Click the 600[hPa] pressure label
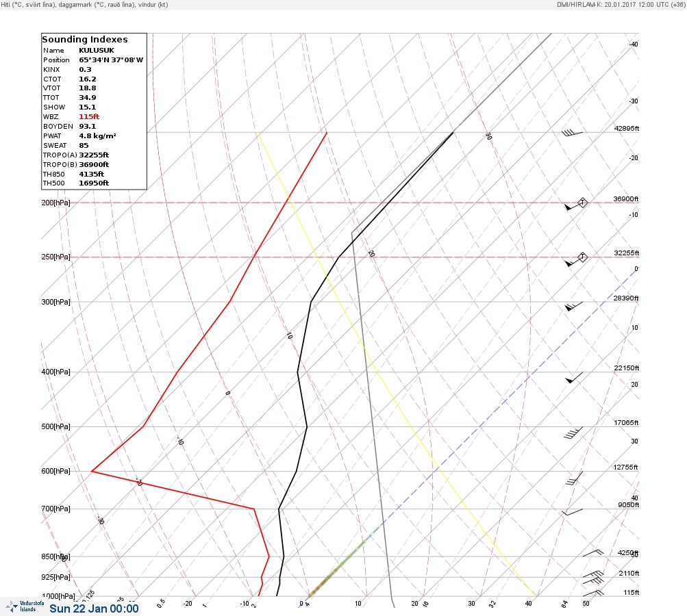The width and height of the screenshot is (687, 616). pos(55,472)
